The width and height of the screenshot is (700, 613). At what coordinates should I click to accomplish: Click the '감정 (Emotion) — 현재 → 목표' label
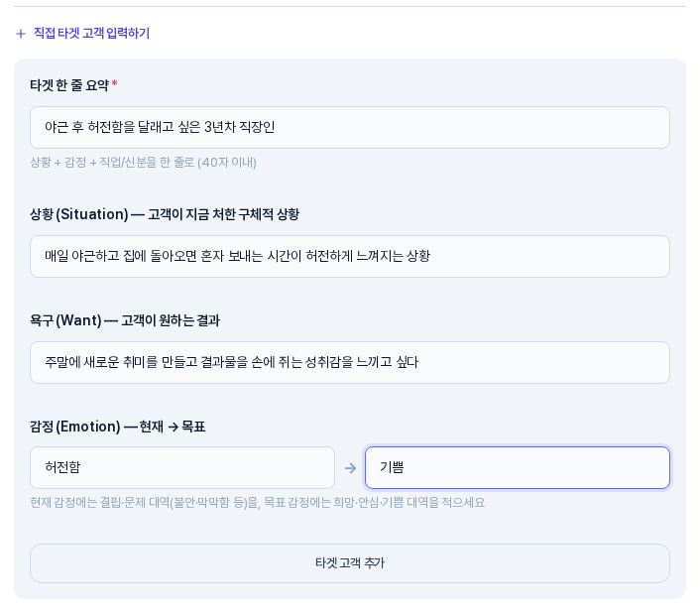pos(117,427)
